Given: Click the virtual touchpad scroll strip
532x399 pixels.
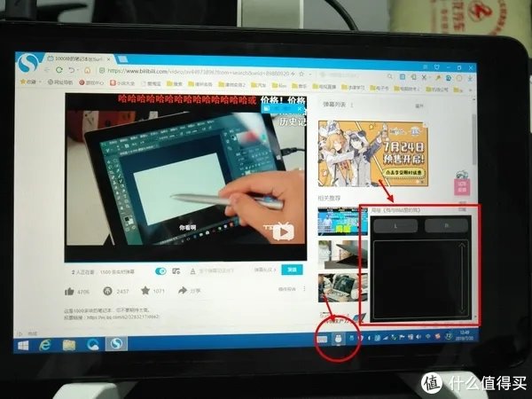Looking at the screenshot, I should (x=462, y=279).
